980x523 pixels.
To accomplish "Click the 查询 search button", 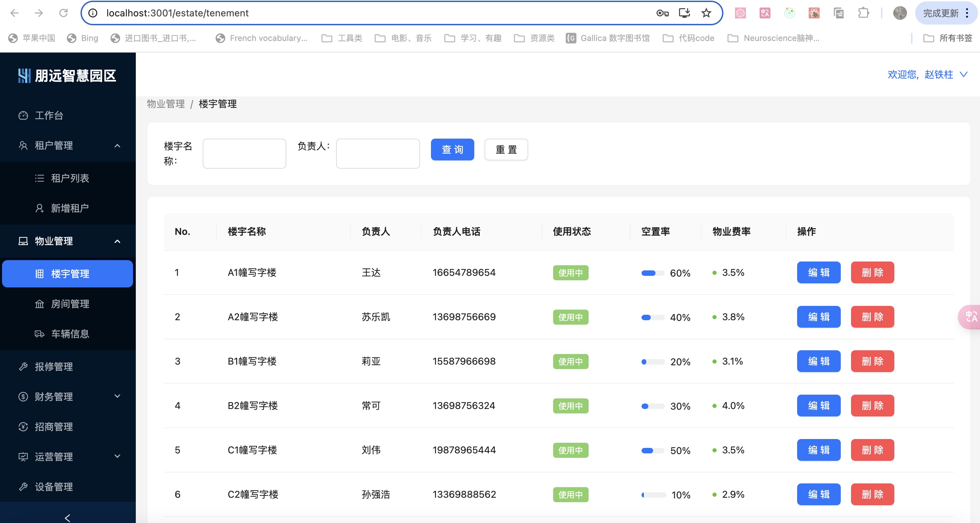I will pyautogui.click(x=452, y=150).
